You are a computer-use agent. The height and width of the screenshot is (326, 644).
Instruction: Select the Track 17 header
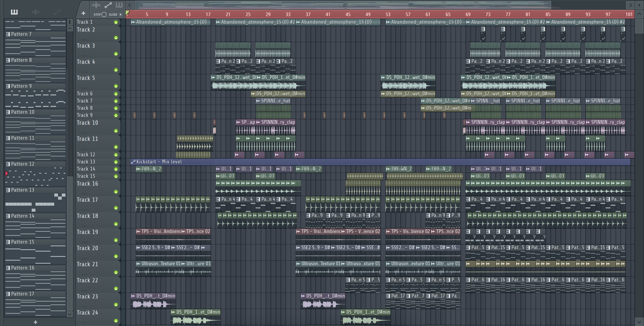tap(98, 204)
